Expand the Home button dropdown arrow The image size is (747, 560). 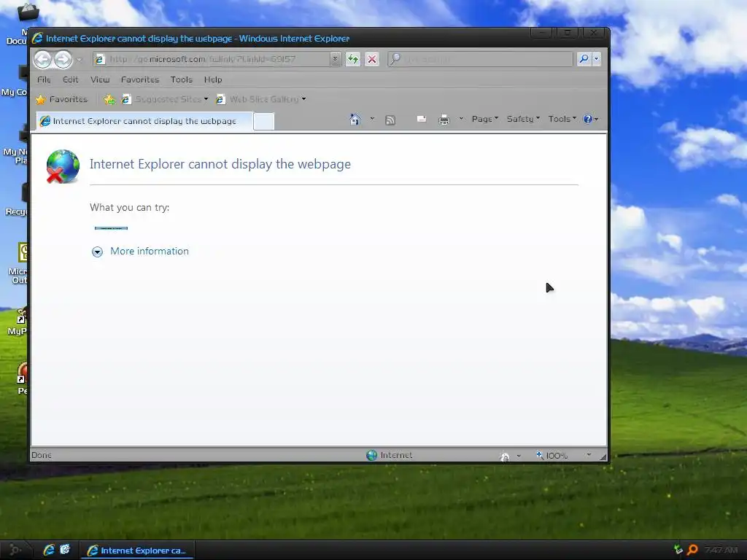[x=372, y=119]
